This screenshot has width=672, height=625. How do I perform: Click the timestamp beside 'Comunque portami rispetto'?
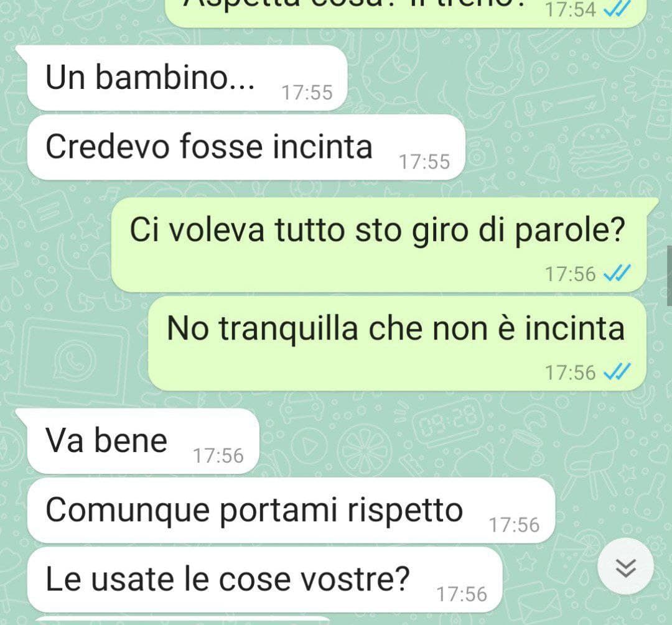(x=515, y=525)
